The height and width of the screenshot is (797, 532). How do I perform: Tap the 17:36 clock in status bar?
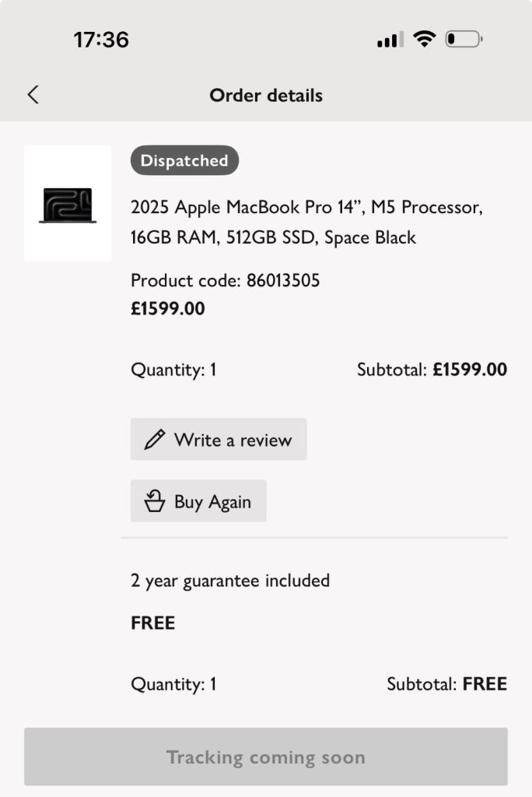tap(101, 40)
